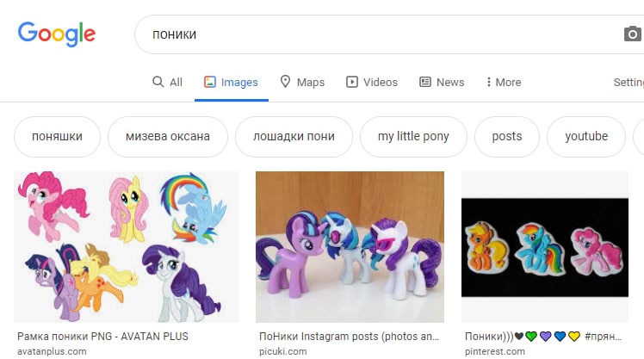Open the Maps tab
This screenshot has width=644, height=359.
pyautogui.click(x=302, y=82)
